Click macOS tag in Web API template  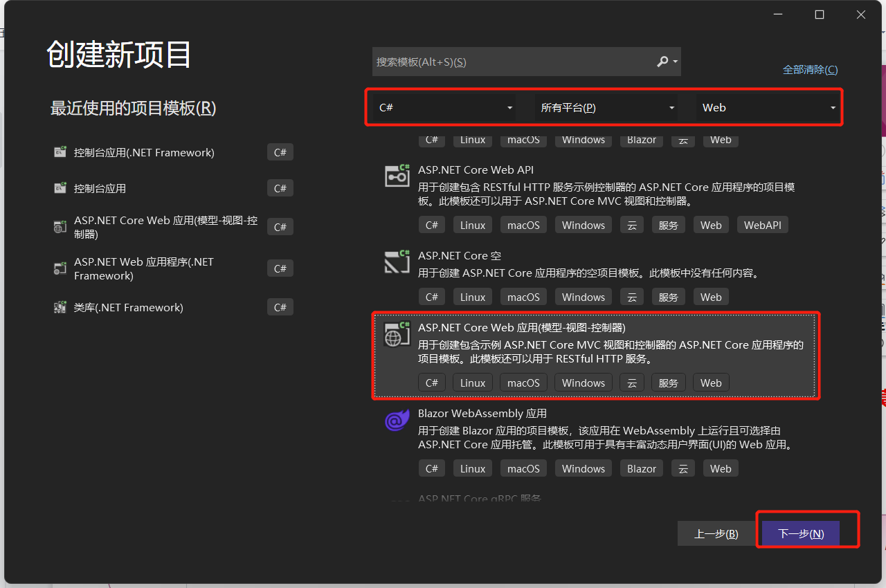(523, 225)
